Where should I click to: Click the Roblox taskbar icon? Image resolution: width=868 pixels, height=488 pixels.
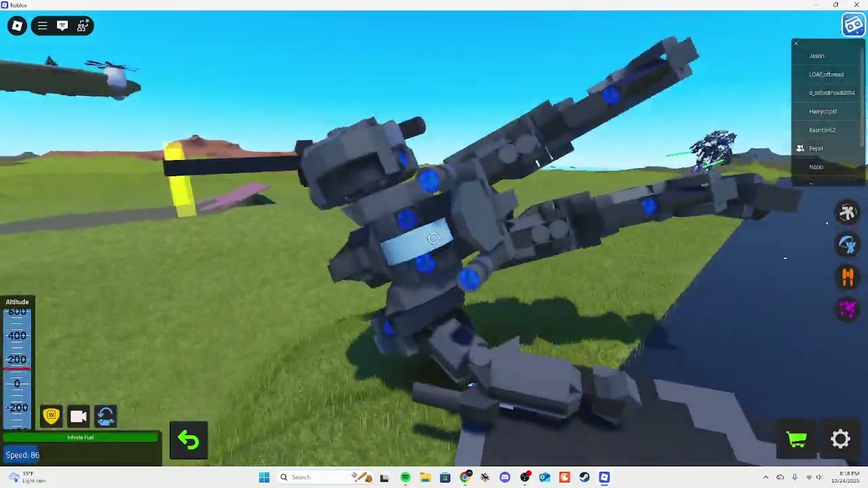point(604,477)
